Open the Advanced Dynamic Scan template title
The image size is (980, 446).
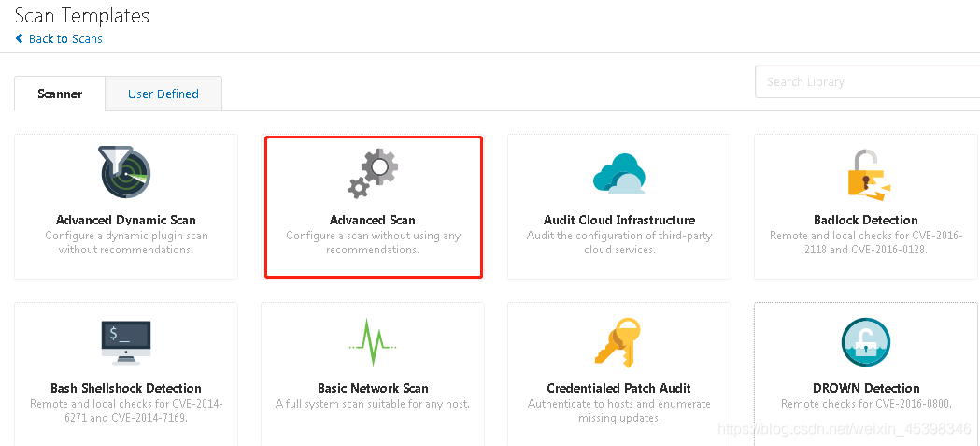[x=125, y=220]
